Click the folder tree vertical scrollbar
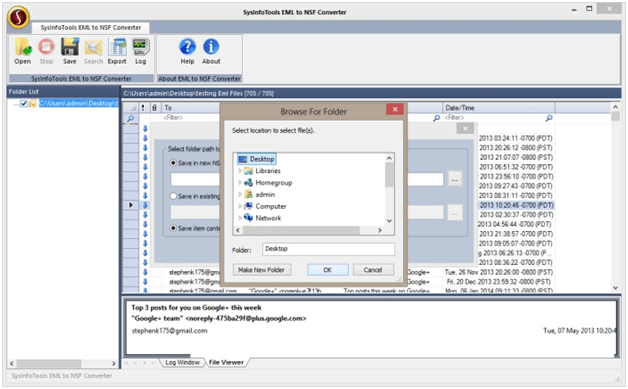The width and height of the screenshot is (628, 389). point(389,189)
